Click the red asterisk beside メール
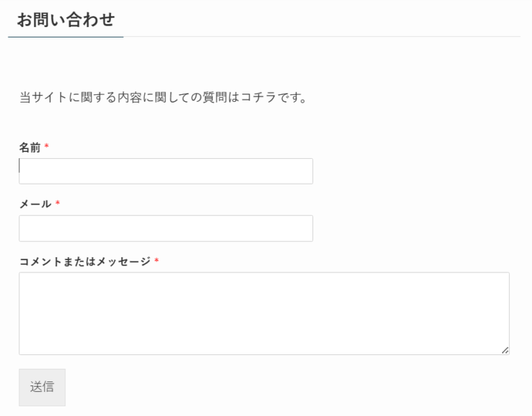The height and width of the screenshot is (416, 532). pos(57,204)
